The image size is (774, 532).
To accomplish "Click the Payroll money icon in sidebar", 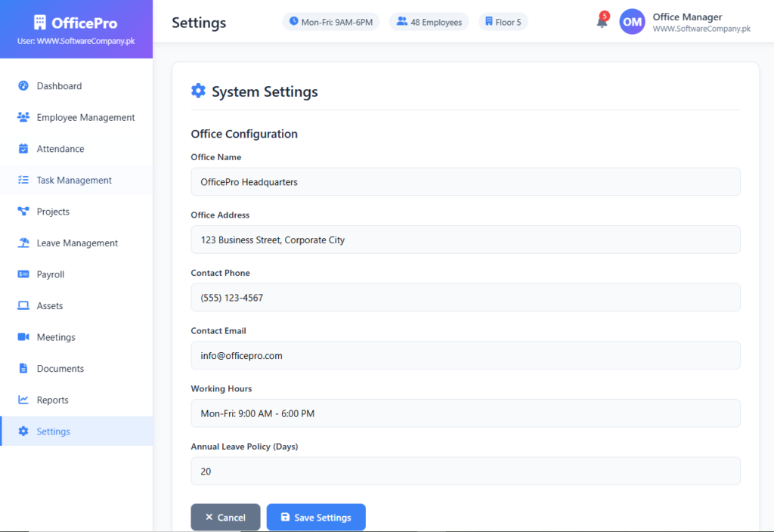I will (23, 274).
